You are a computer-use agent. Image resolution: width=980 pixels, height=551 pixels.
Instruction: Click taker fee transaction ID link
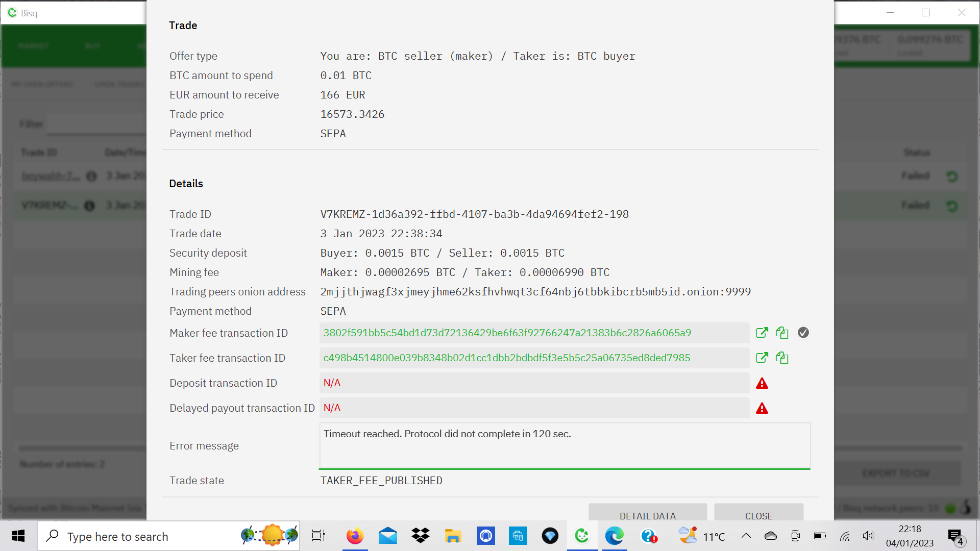click(506, 358)
